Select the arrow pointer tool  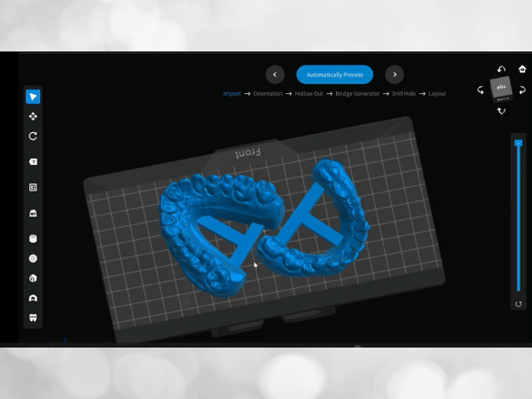[33, 97]
